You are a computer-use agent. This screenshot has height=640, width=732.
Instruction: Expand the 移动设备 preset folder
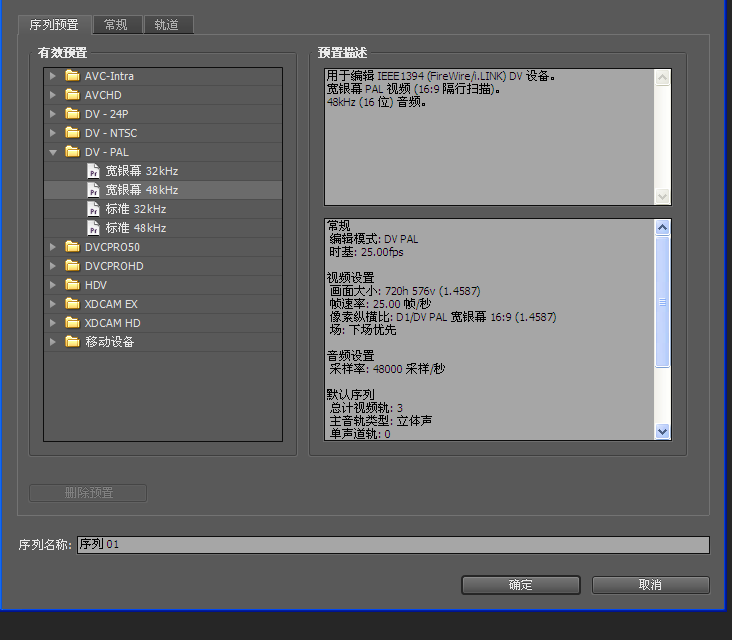point(53,342)
